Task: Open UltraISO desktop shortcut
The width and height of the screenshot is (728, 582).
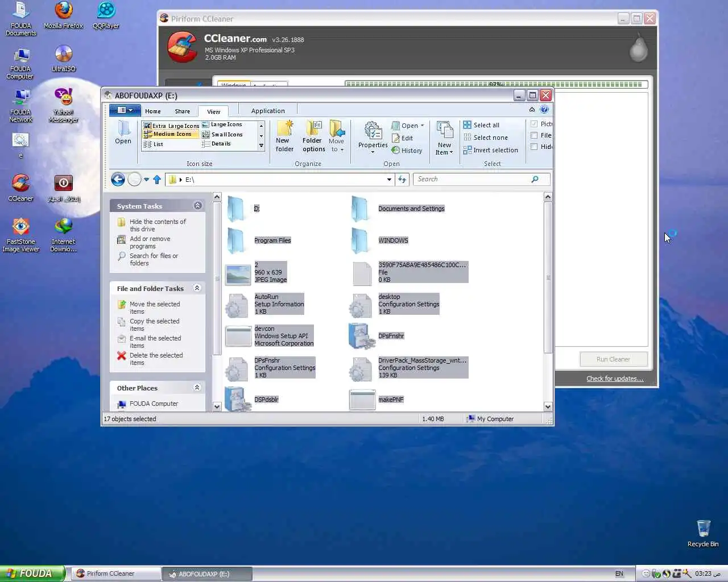Action: tap(63, 59)
